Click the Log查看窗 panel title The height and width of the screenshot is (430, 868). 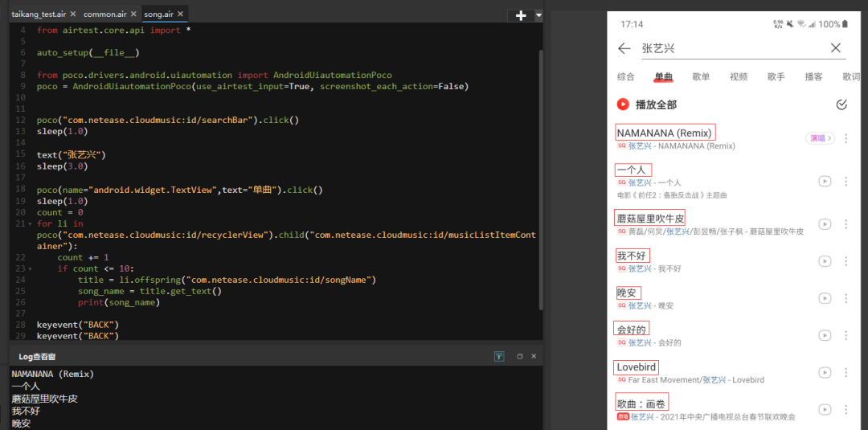point(37,357)
